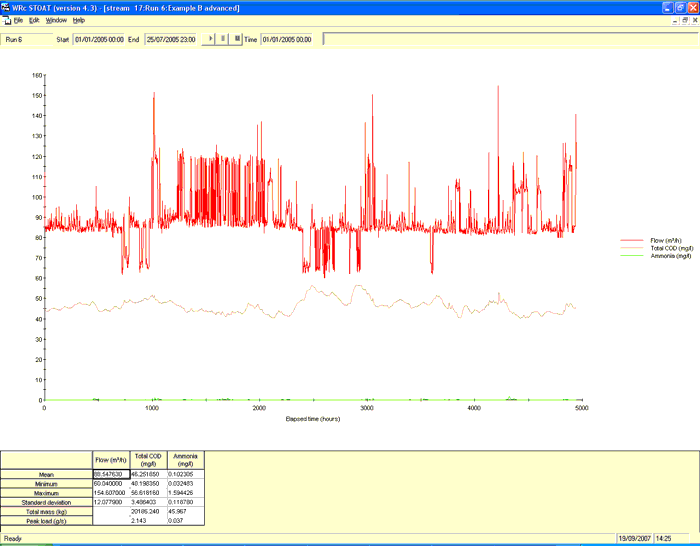Start the simulation with the play button

208,39
